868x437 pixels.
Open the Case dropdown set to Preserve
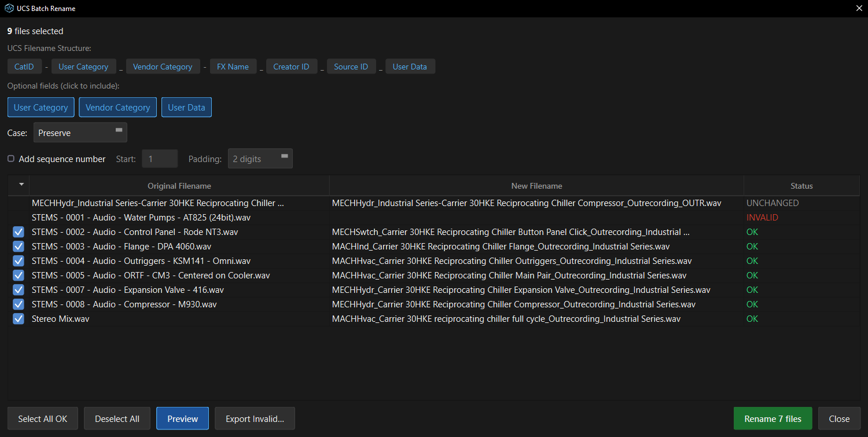click(x=80, y=133)
